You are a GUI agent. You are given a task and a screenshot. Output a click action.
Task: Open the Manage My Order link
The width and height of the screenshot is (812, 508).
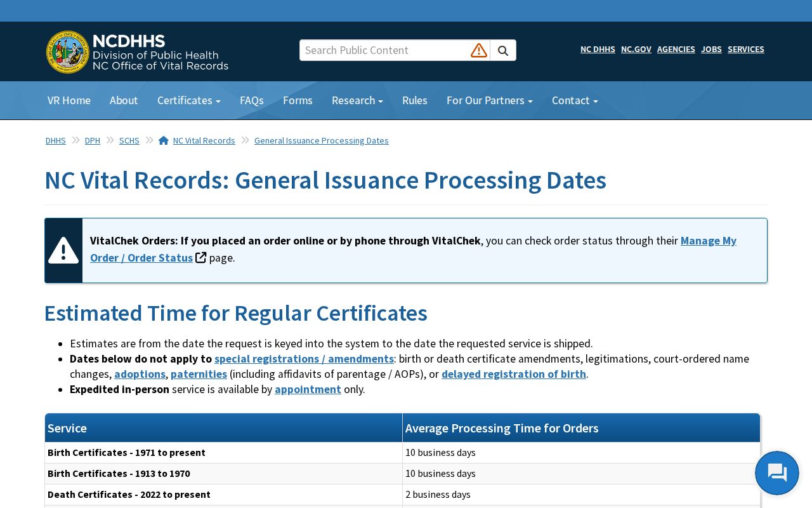coord(709,241)
